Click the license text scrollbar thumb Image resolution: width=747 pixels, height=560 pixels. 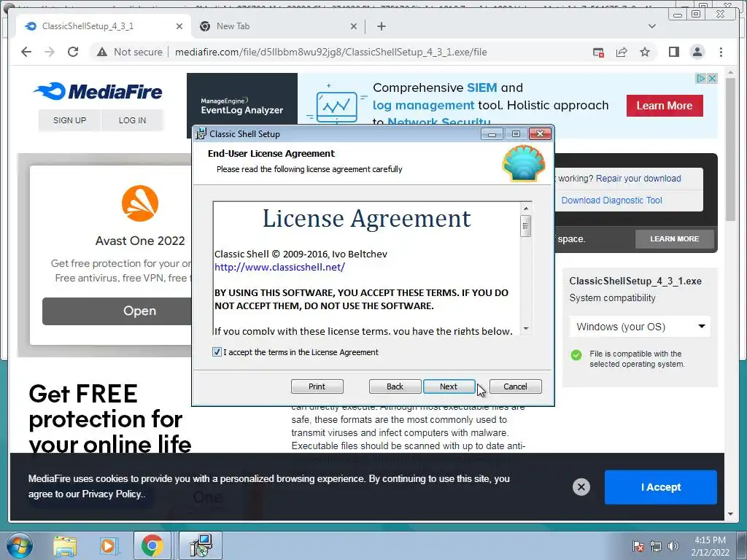click(x=525, y=226)
